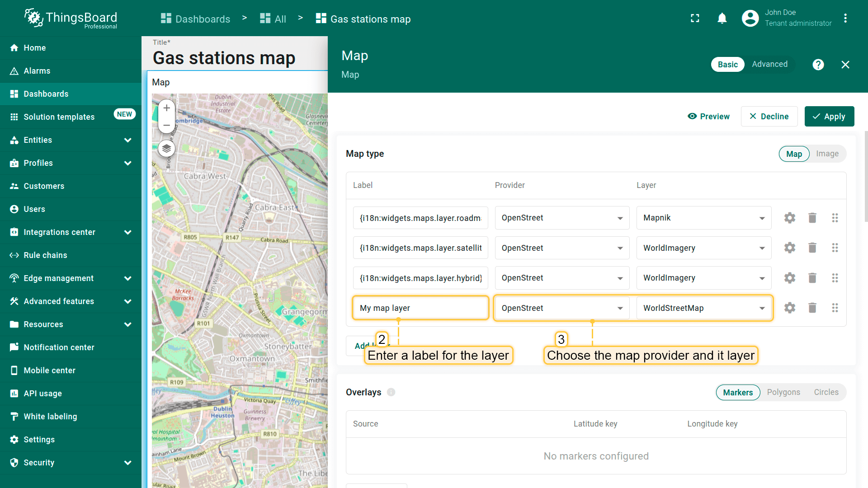Screen dimensions: 868x488
Task: Switch widget config to Advanced mode
Action: (x=769, y=64)
